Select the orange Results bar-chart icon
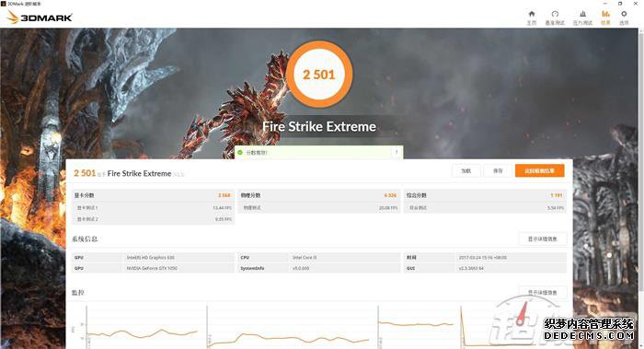 (x=605, y=14)
